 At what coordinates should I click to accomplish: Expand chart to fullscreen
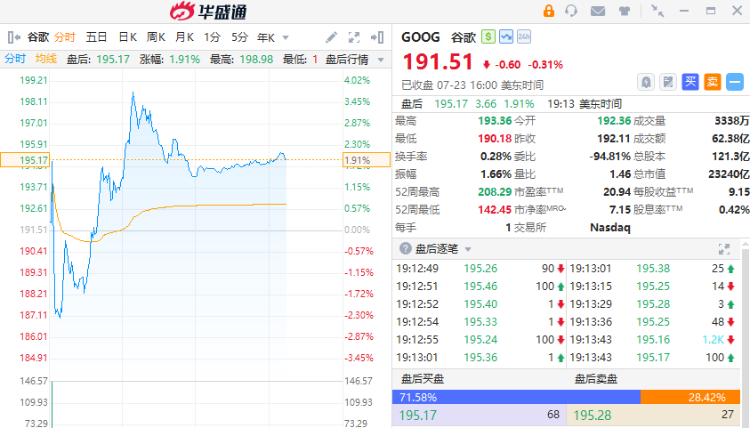[354, 37]
